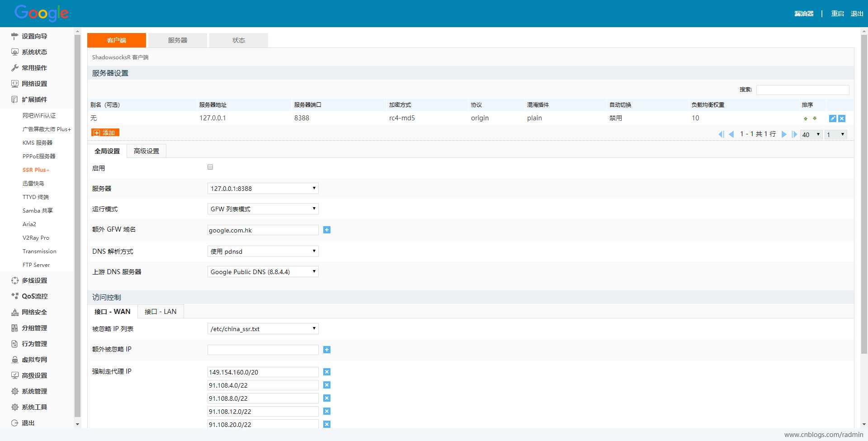Screen dimensions: 868x441
Task: Switch to the 状态 tab
Action: tap(239, 40)
